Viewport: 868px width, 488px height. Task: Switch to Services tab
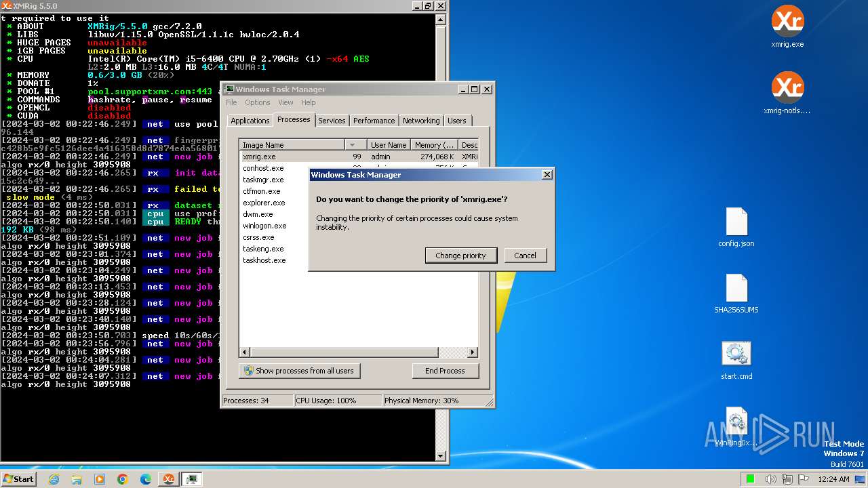[x=332, y=121]
